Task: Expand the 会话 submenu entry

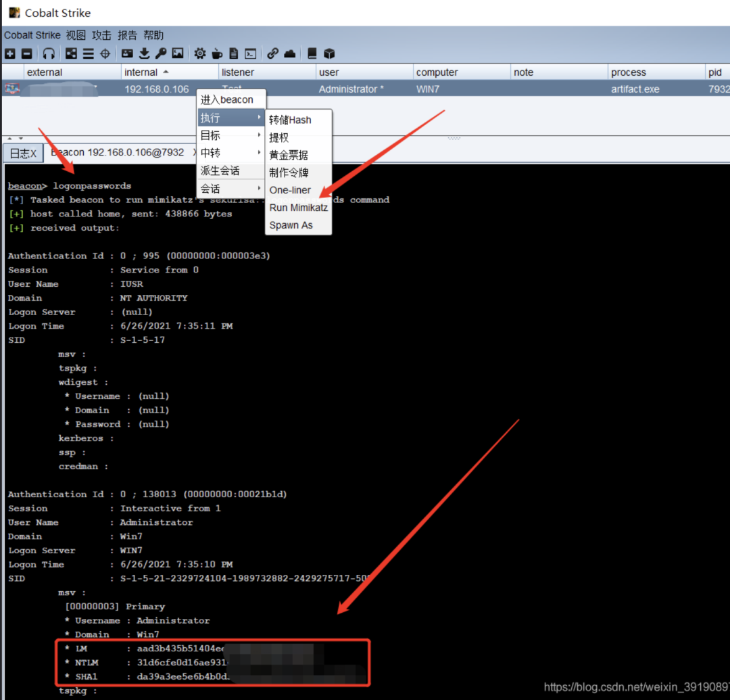Action: (231, 189)
